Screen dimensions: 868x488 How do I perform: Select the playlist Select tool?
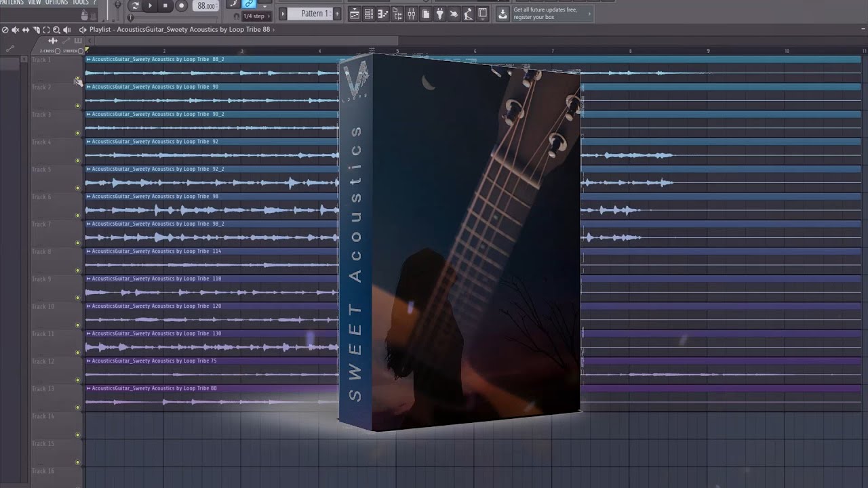[46, 30]
